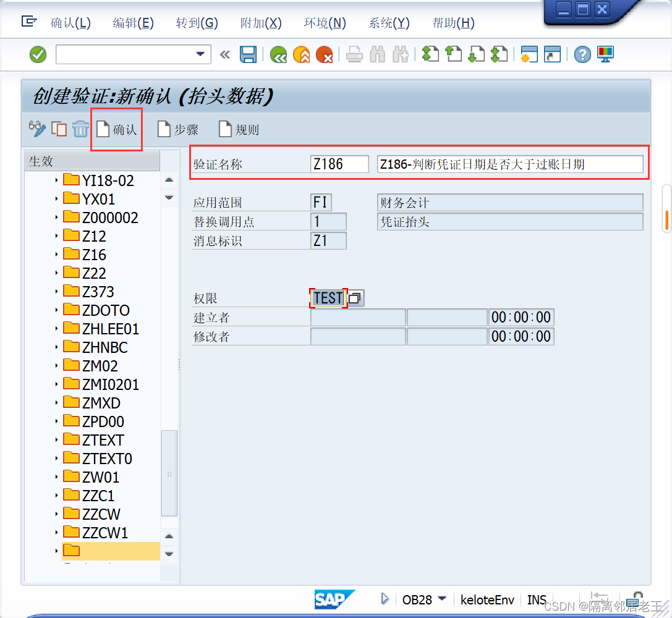672x618 pixels.
Task: Click the green Enter checkmark icon
Action: pos(38,54)
